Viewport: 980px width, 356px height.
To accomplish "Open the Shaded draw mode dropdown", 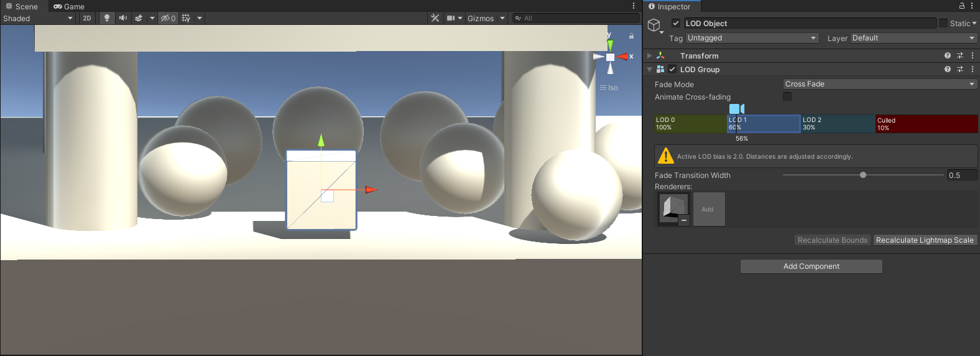I will coord(38,18).
